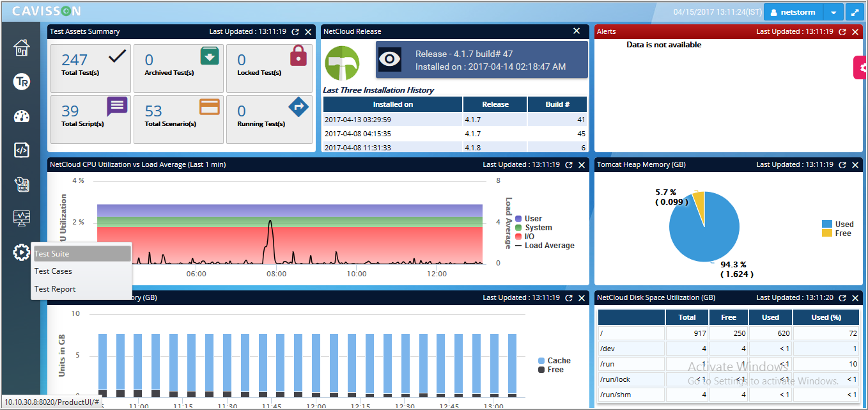Image resolution: width=868 pixels, height=410 pixels.
Task: Open the 53 Total Scenario(s) tile
Action: tap(178, 120)
